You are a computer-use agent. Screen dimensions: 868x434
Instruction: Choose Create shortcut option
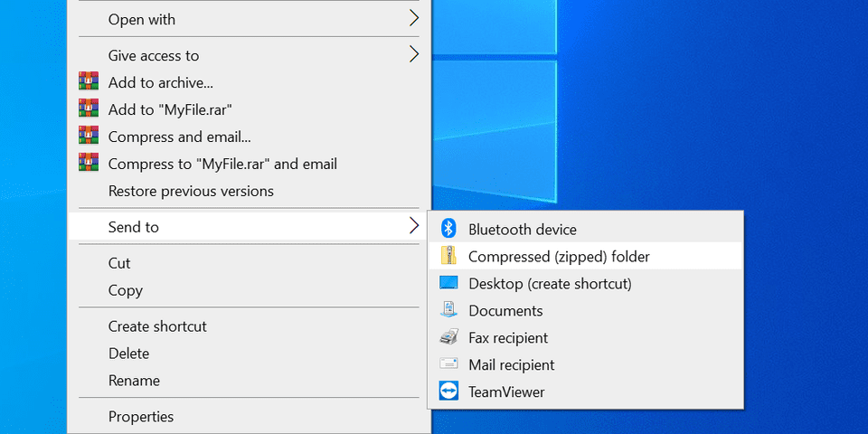[x=157, y=326]
